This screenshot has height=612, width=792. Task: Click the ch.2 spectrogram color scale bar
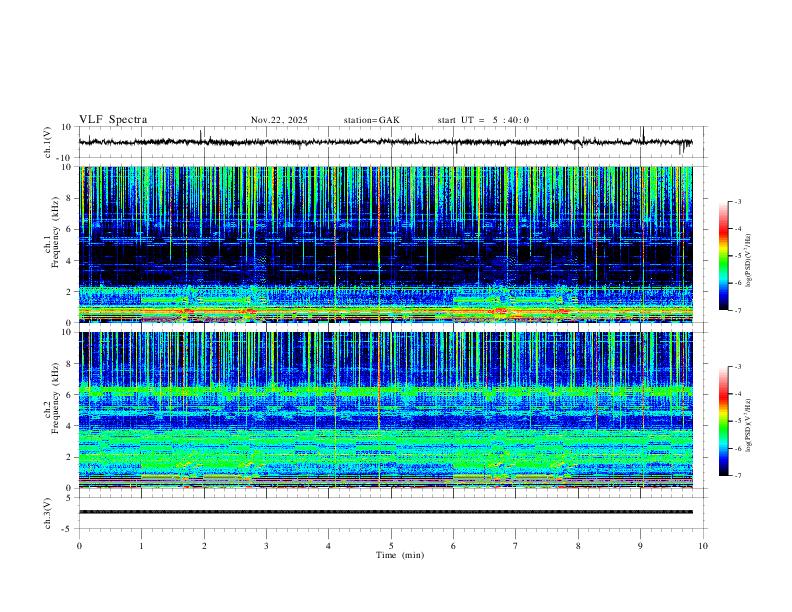723,421
